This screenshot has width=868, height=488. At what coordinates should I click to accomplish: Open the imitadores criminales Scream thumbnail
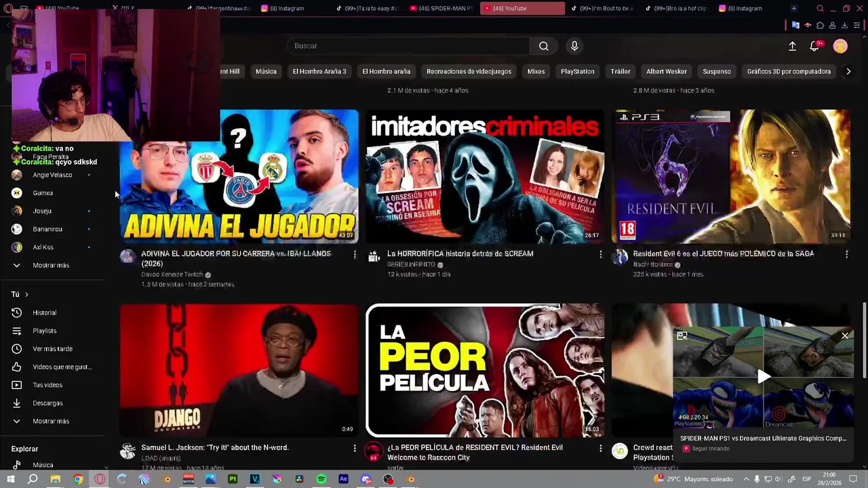(485, 176)
